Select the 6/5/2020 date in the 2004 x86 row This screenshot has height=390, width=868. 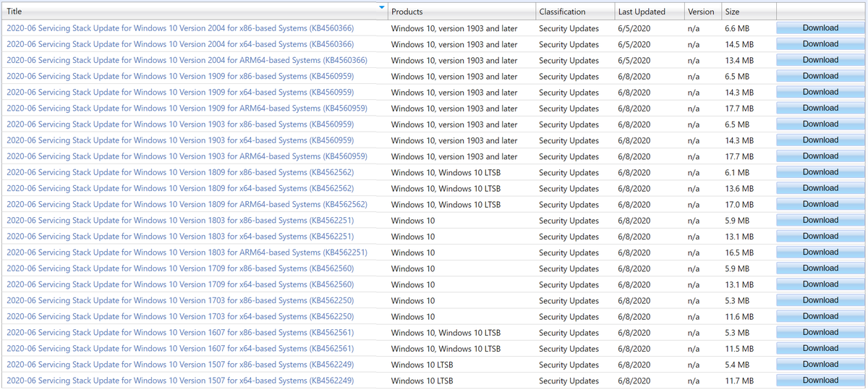[634, 28]
